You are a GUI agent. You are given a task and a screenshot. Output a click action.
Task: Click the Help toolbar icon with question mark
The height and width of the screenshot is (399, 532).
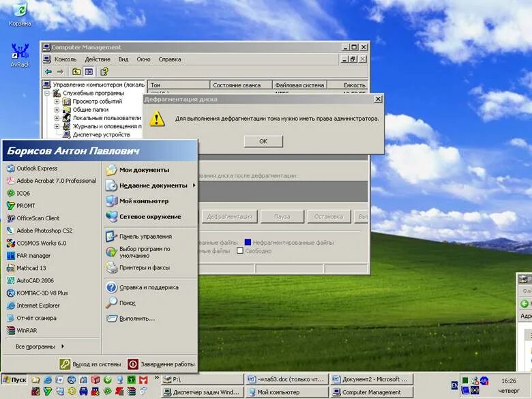pos(104,72)
